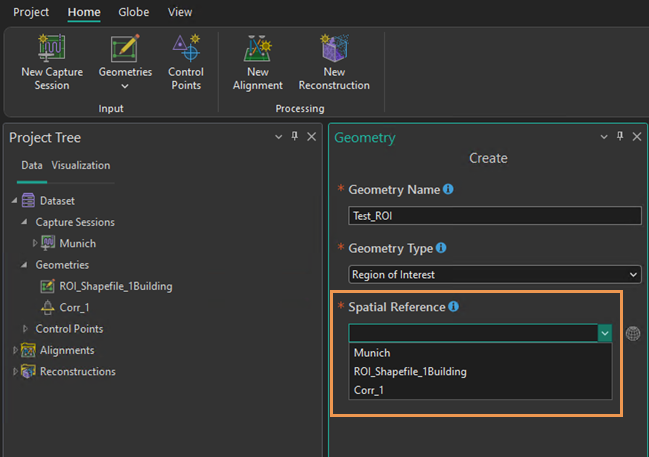Screen dimensions: 649x457
Task: Click the Geometry Name input field
Action: [495, 215]
